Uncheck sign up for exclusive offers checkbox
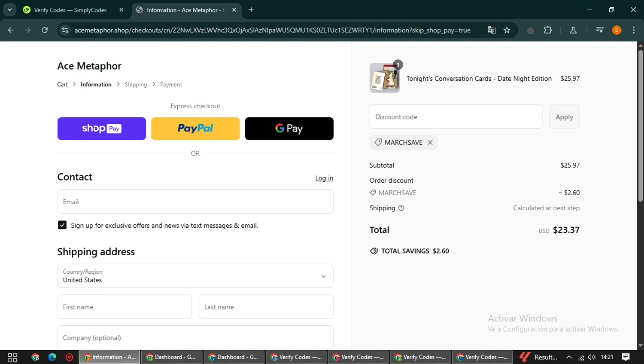Image resolution: width=644 pixels, height=364 pixels. [62, 225]
